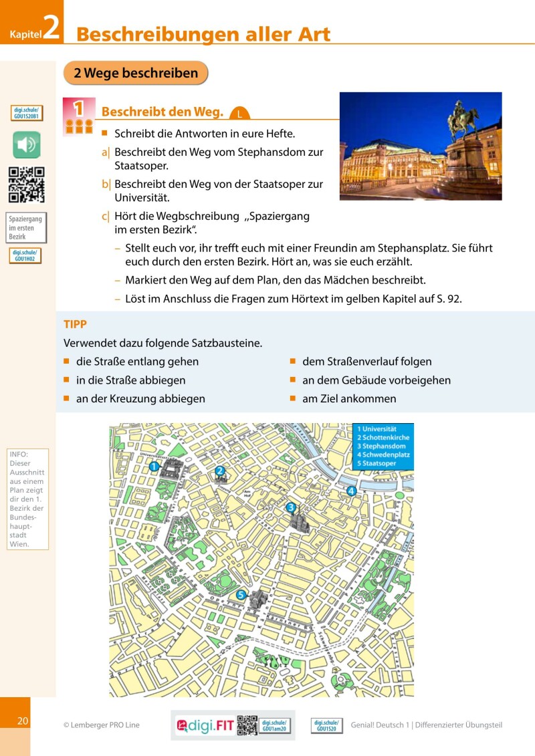Click the text 'Schreibt die Antworten in eure Hefte.'
The image size is (535, 756).
205,134
